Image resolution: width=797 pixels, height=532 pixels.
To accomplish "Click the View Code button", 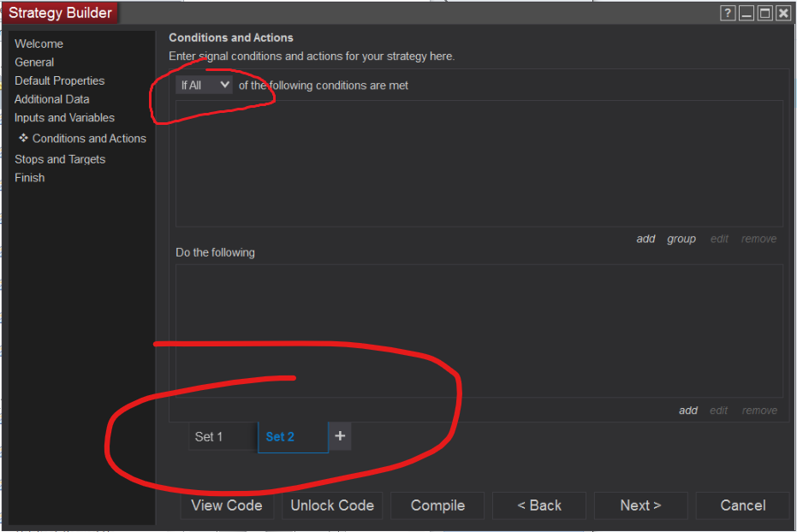I will coord(227,505).
